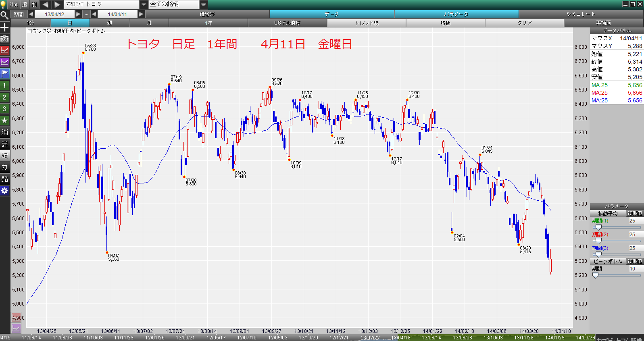Select the 1年 range button
The width and height of the screenshot is (644, 341).
208,23
